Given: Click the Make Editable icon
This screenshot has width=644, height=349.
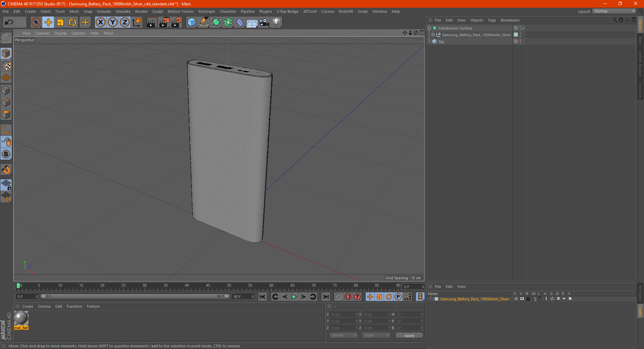Looking at the screenshot, I should 6,38.
